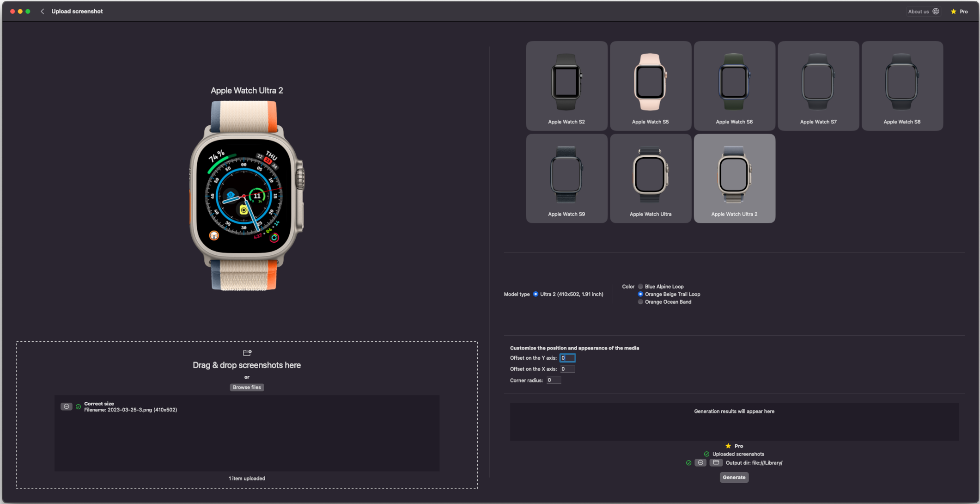Select the Apple Watch Ultra model
The width and height of the screenshot is (980, 504).
pyautogui.click(x=651, y=178)
